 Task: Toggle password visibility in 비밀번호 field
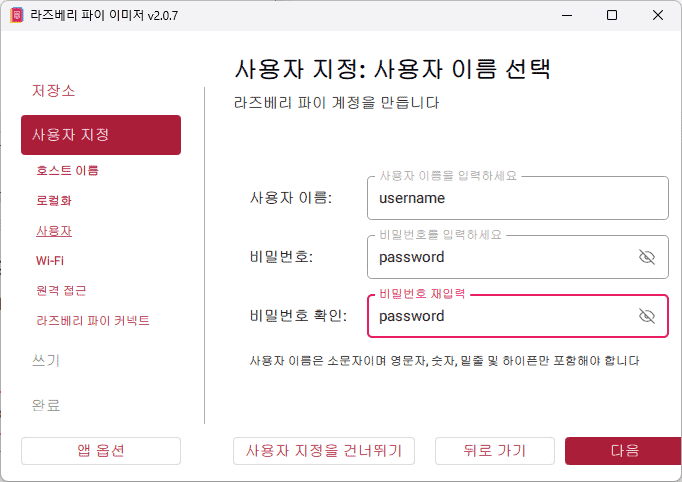(646, 257)
